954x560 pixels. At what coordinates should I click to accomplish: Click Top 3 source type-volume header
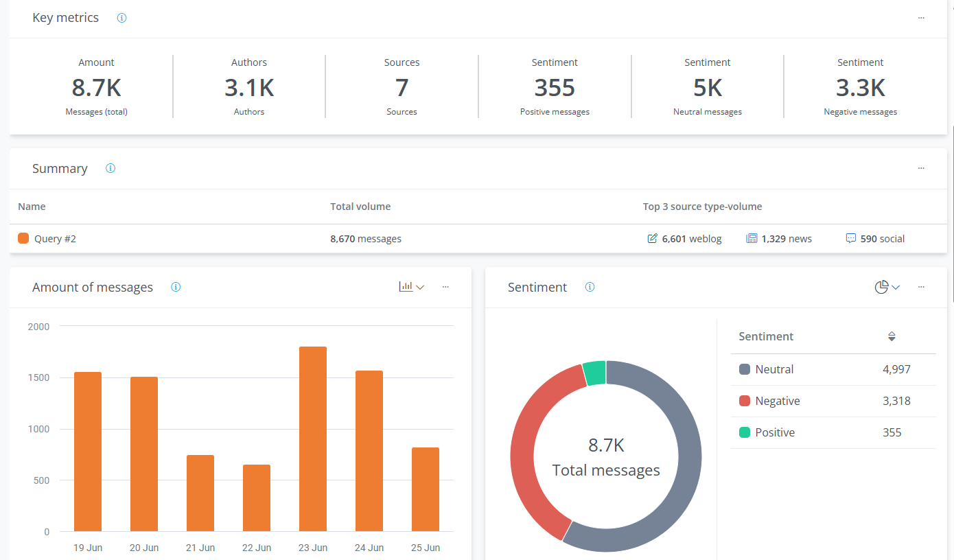tap(702, 207)
